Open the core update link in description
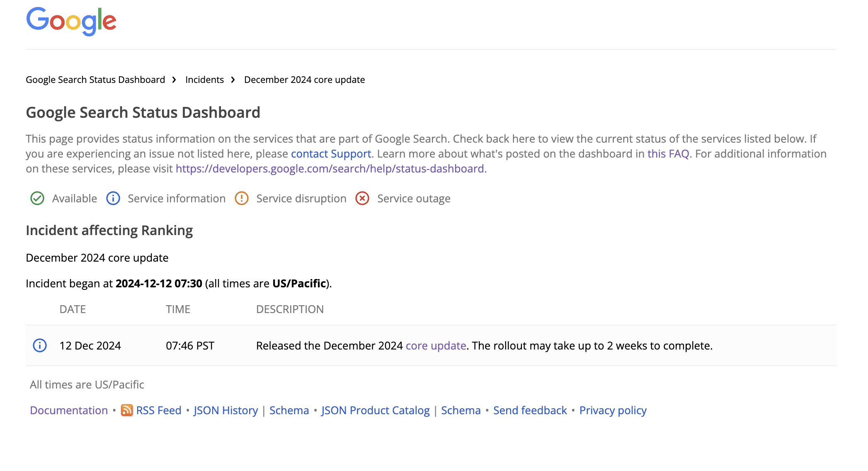868x471 pixels. (436, 346)
